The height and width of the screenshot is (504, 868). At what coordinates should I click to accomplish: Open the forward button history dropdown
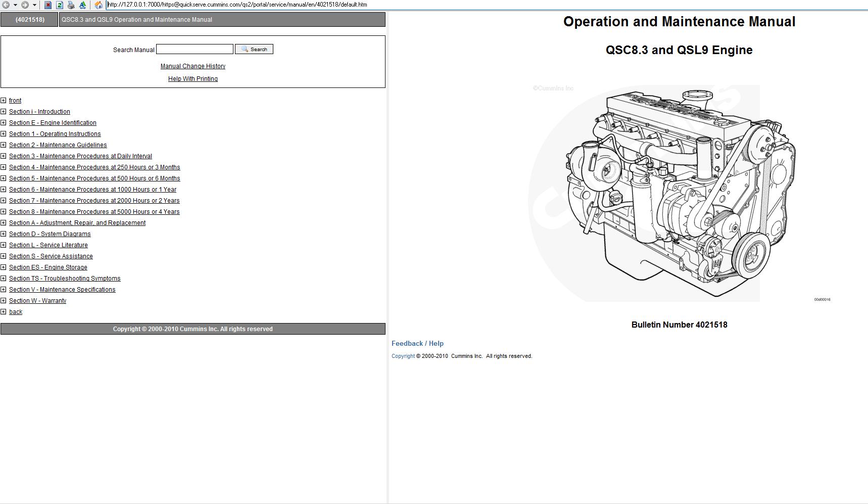point(34,5)
